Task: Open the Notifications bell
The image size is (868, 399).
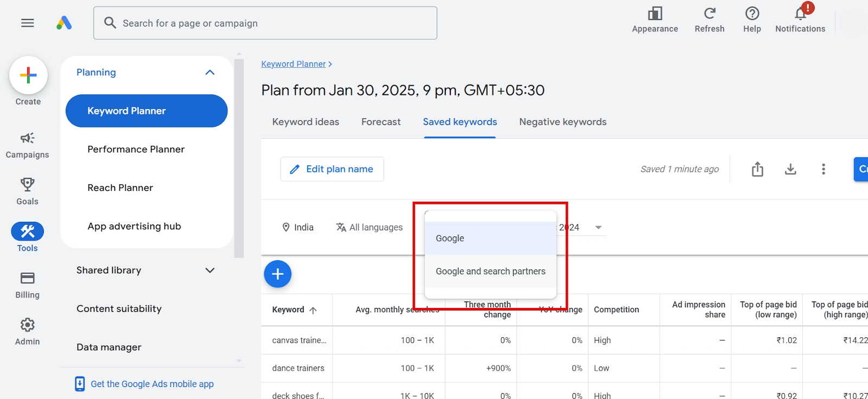Action: pos(800,14)
